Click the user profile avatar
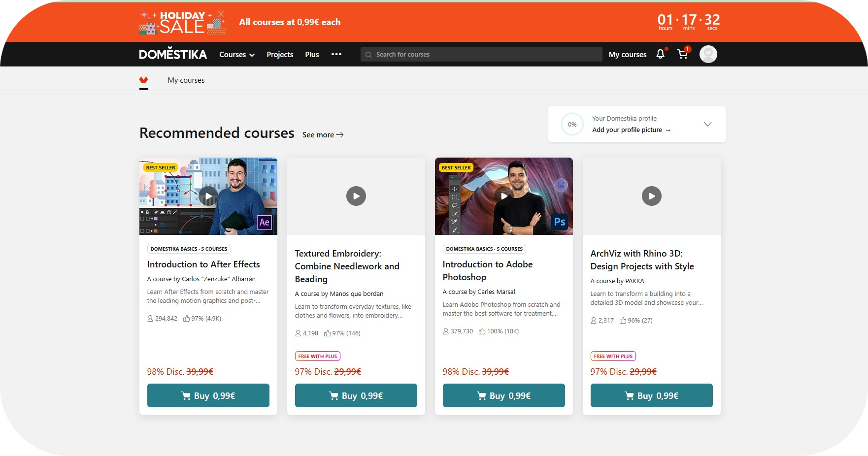 pos(708,54)
